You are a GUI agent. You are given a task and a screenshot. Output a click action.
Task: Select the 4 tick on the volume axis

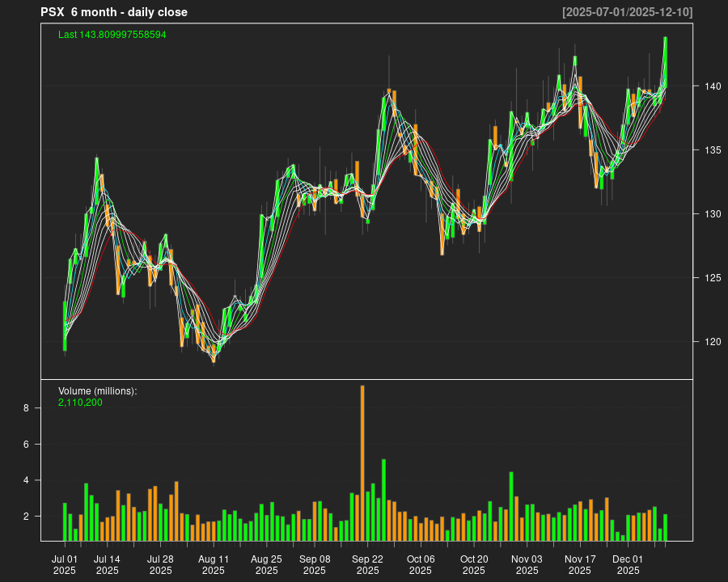point(26,480)
